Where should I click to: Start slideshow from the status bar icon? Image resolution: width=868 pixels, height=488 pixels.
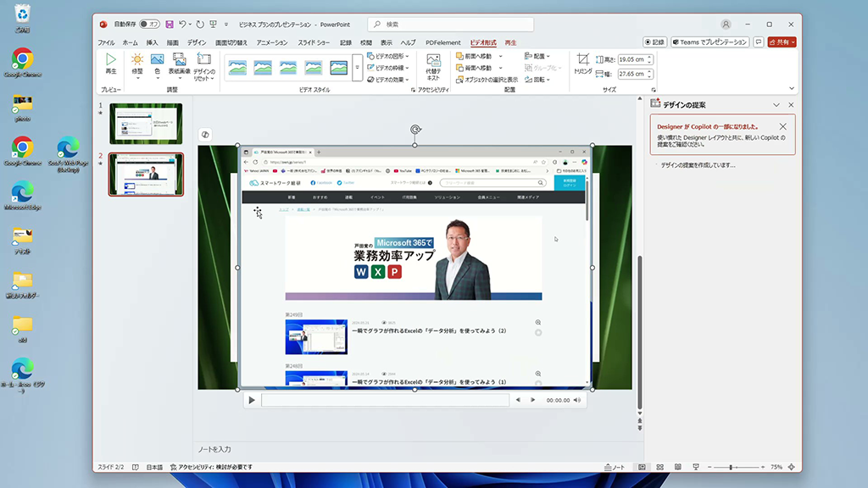point(696,467)
